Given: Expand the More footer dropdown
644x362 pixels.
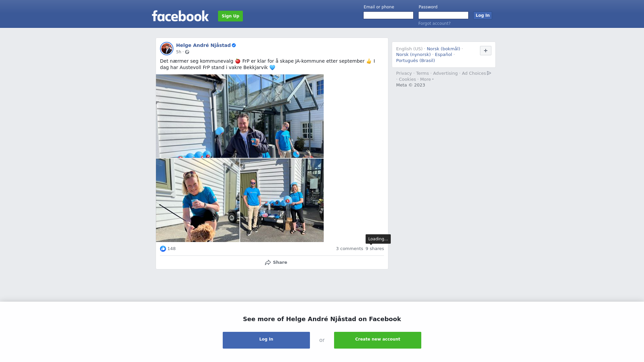Looking at the screenshot, I should (x=427, y=79).
